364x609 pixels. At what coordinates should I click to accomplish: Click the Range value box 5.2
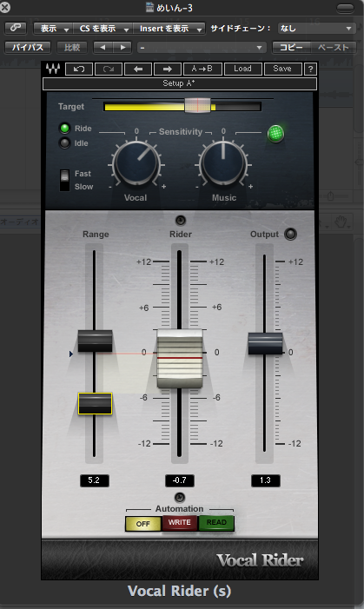click(x=95, y=480)
